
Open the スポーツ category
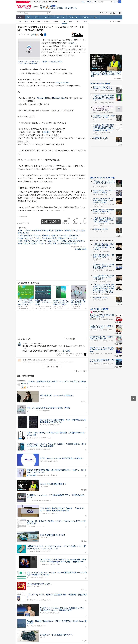[56, 21]
